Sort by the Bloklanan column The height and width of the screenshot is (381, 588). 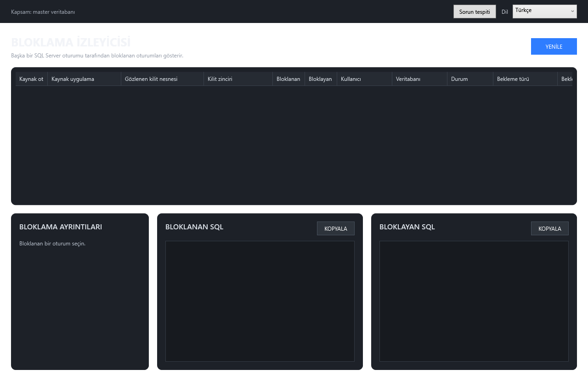coord(288,79)
